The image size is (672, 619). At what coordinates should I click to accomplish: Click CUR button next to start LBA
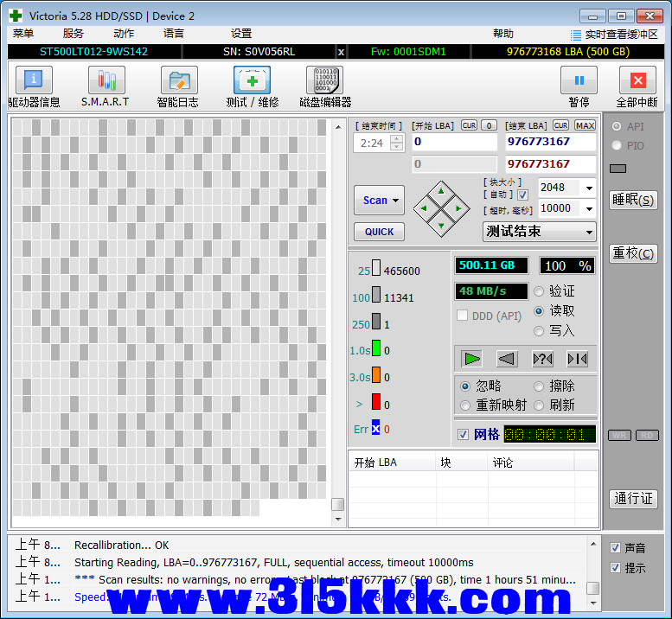[469, 125]
